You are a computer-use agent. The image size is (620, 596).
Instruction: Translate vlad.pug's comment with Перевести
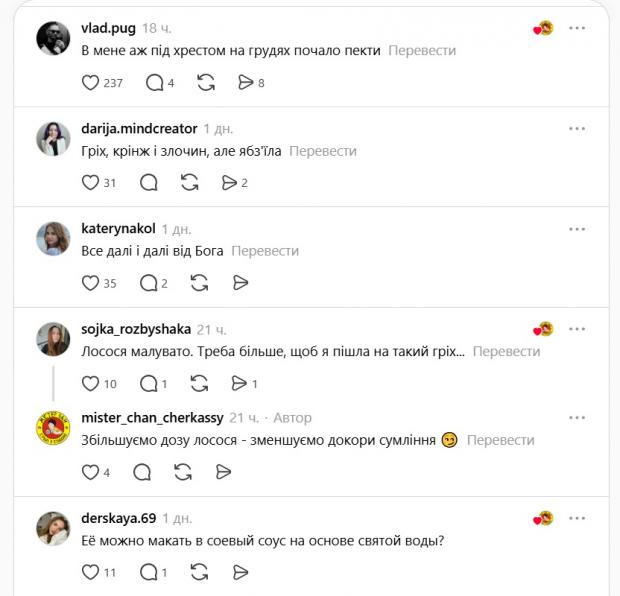coord(422,50)
